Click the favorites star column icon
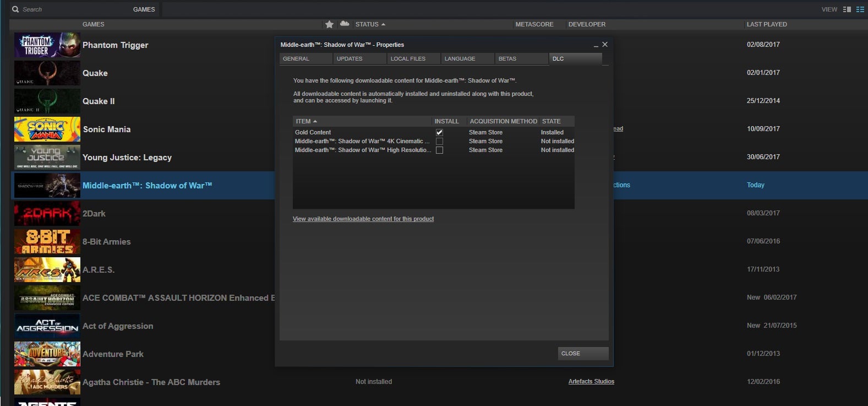 329,24
